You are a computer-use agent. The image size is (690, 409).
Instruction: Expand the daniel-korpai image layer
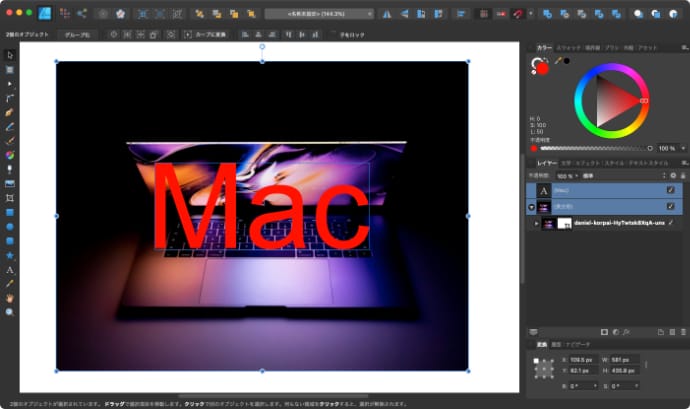537,223
